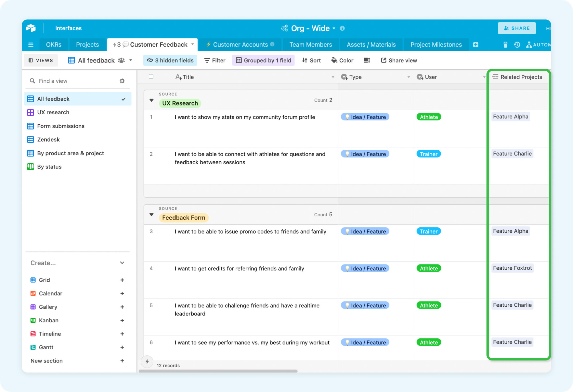Viewport: 573px width, 392px height.
Task: Click the add table plus icon
Action: coord(476,45)
